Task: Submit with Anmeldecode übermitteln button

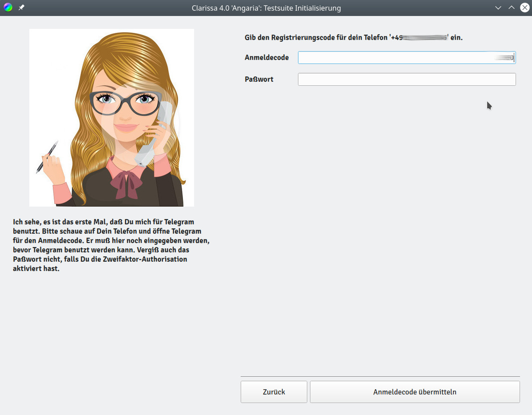Action: [415, 392]
